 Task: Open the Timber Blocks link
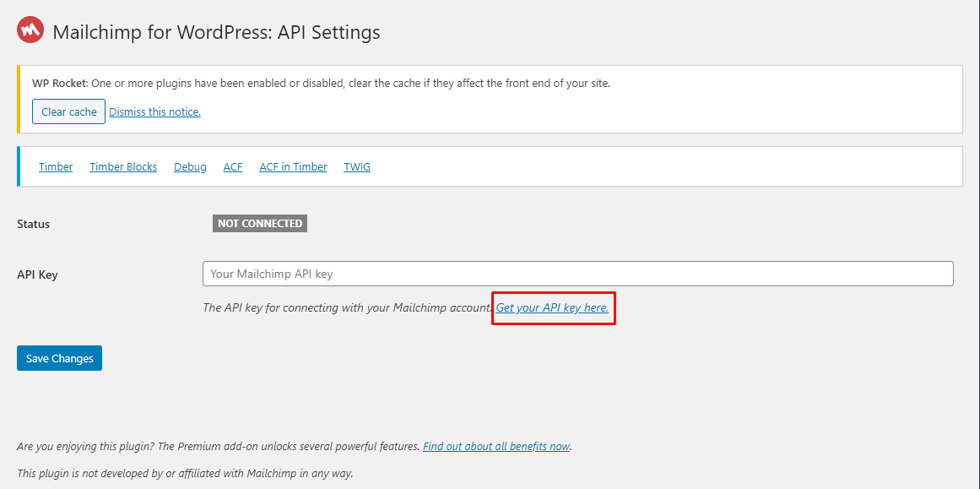tap(123, 167)
